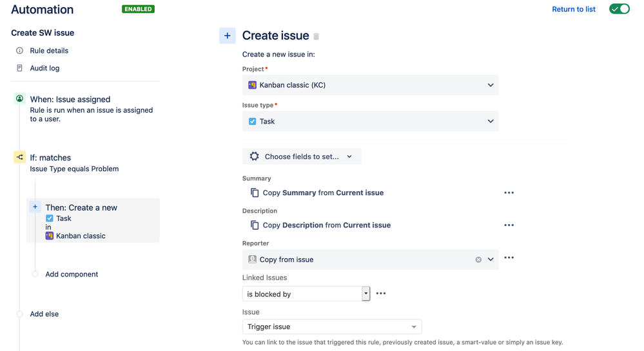The height and width of the screenshot is (351, 644).
Task: Click the Audit log document icon
Action: click(x=19, y=68)
